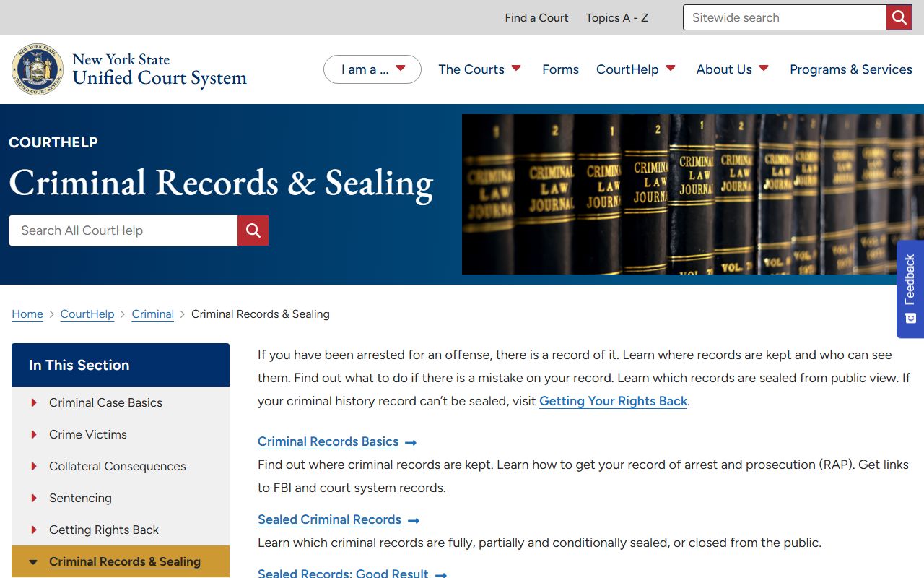This screenshot has height=578, width=924.
Task: Open the Sealed Records: Good Result link
Action: pyautogui.click(x=343, y=573)
